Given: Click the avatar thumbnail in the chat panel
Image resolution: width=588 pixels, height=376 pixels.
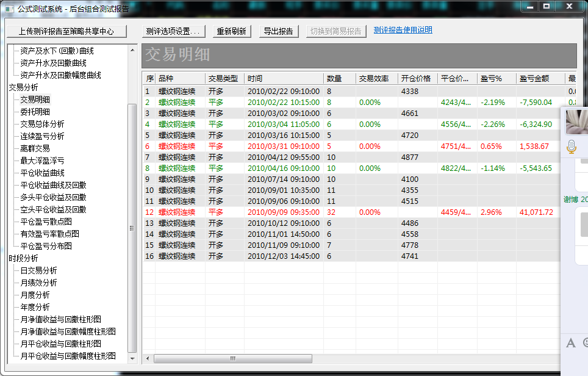Looking at the screenshot, I should click(576, 121).
